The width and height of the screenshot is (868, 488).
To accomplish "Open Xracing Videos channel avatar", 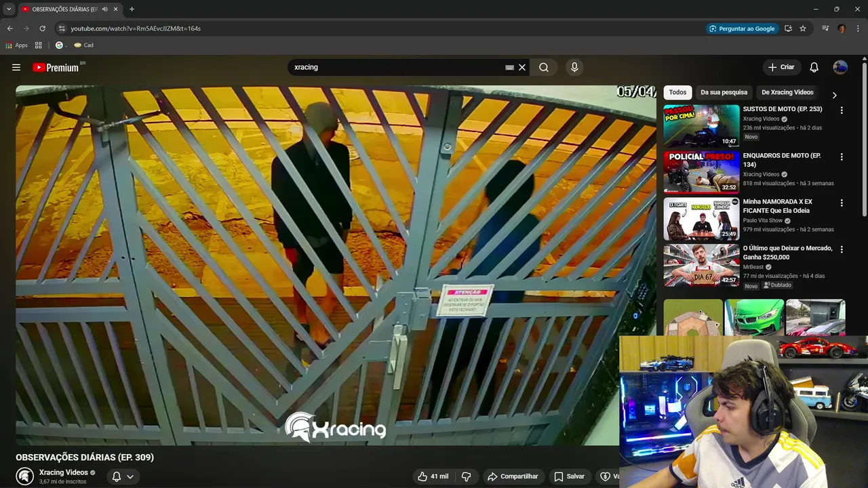I will click(25, 476).
